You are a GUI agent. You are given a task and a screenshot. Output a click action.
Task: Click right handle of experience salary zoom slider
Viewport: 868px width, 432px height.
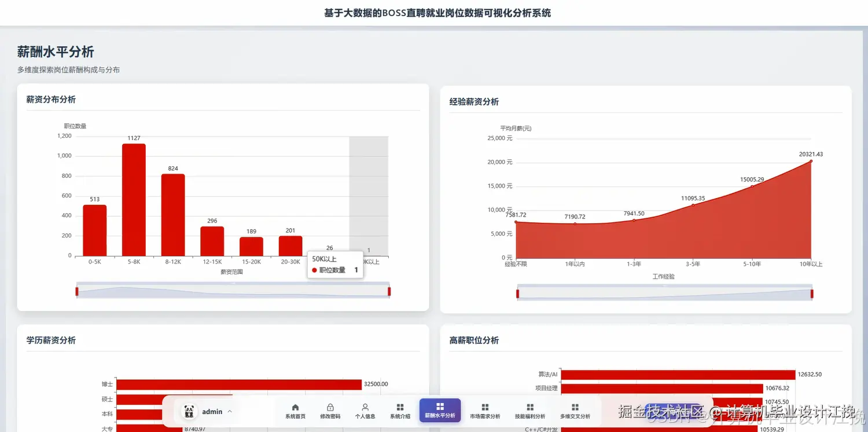(812, 294)
